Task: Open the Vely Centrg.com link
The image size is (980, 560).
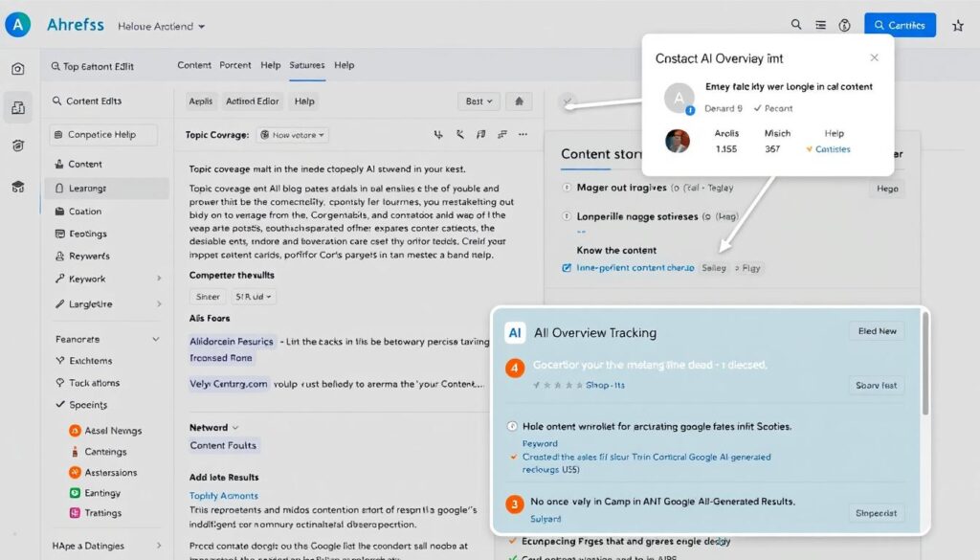Action: point(229,384)
